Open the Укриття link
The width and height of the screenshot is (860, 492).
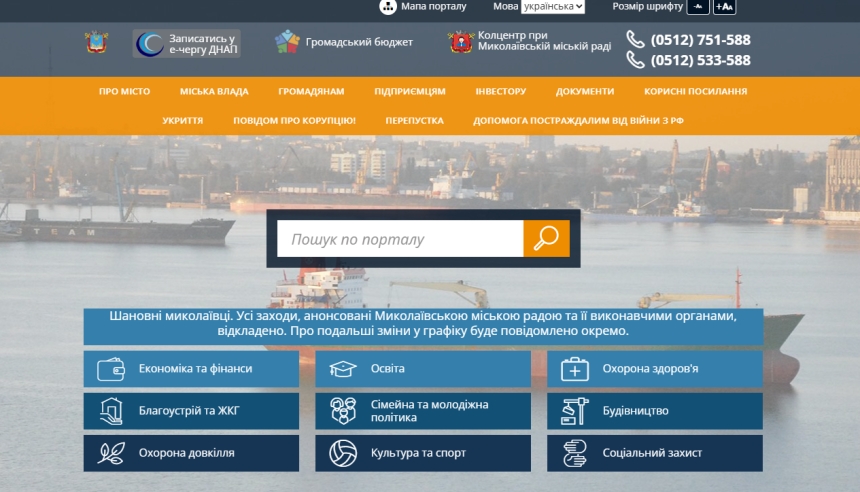(183, 120)
